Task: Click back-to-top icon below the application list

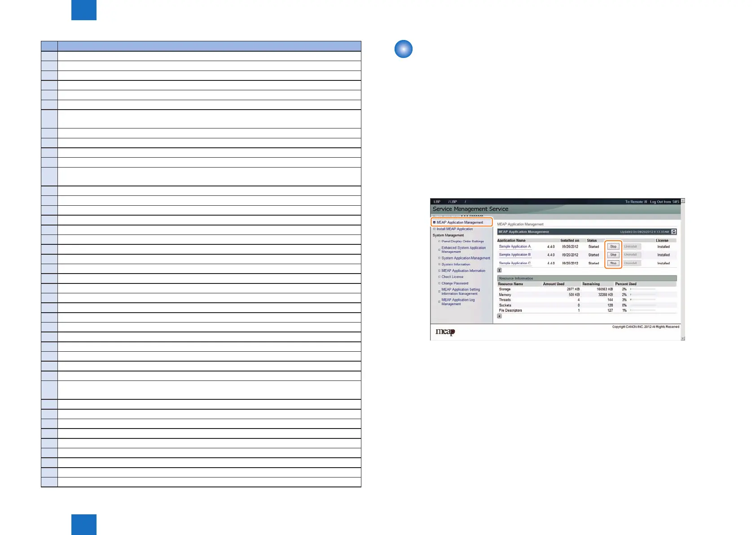Action: coord(499,270)
